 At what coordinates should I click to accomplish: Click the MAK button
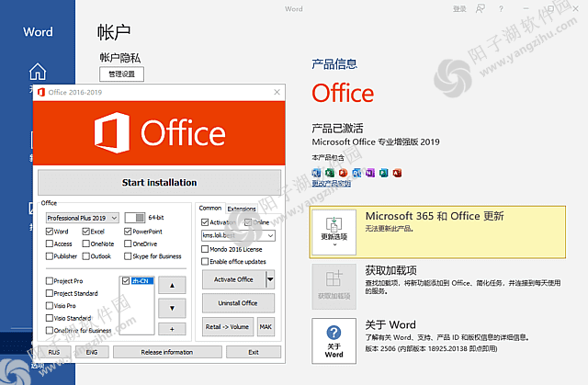click(266, 327)
